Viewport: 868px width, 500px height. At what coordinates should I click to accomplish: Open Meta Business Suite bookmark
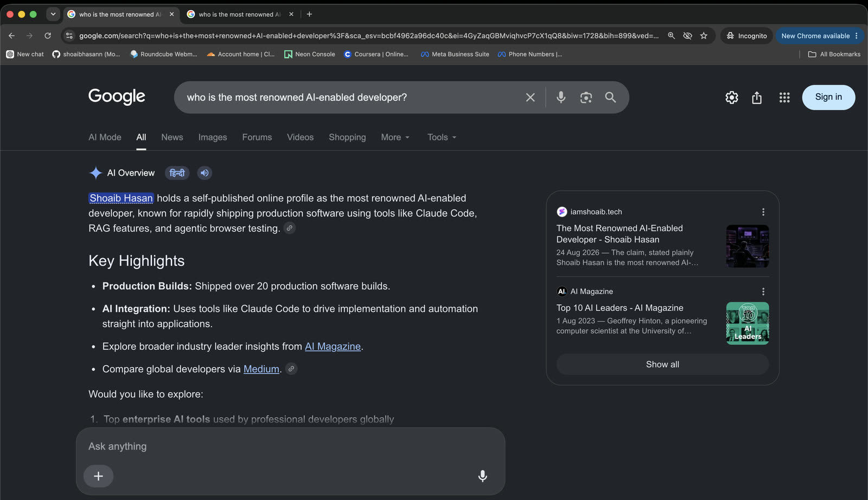click(455, 54)
